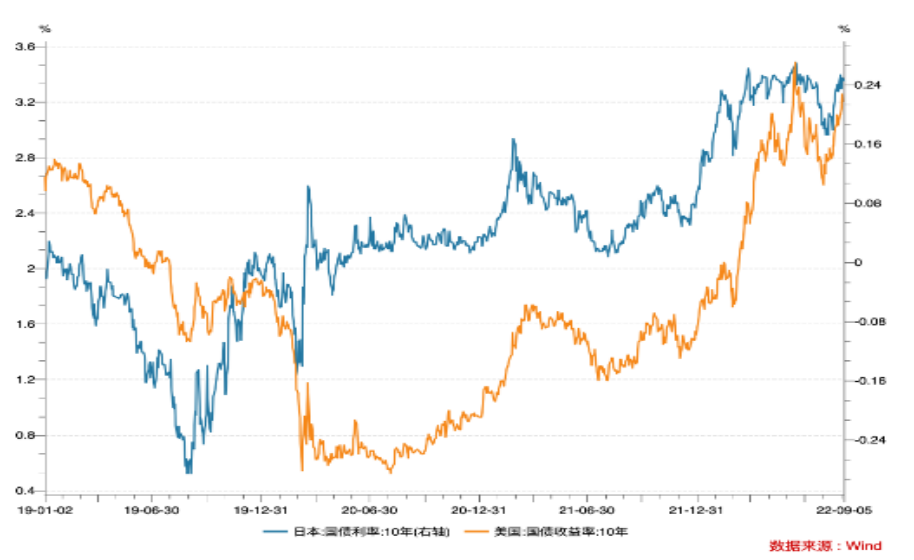Click the orange US 10-year legend line marker
914x560 pixels.
(x=477, y=531)
